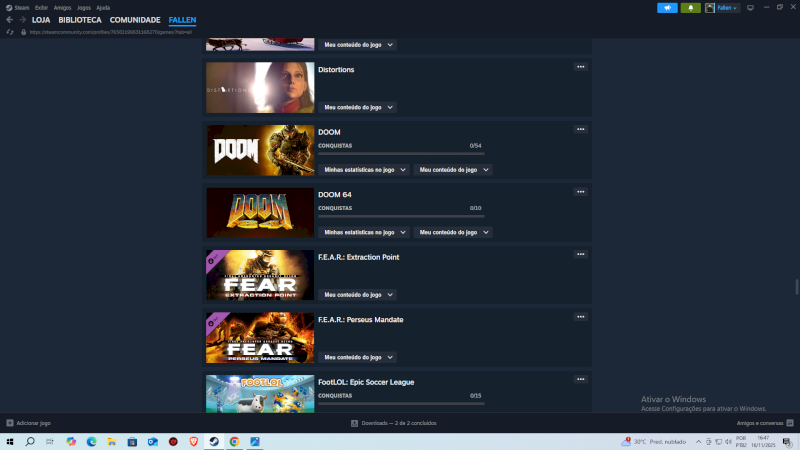
Task: Open options menu for F.E.A.R.: Perseus Mandate
Action: coord(581,317)
